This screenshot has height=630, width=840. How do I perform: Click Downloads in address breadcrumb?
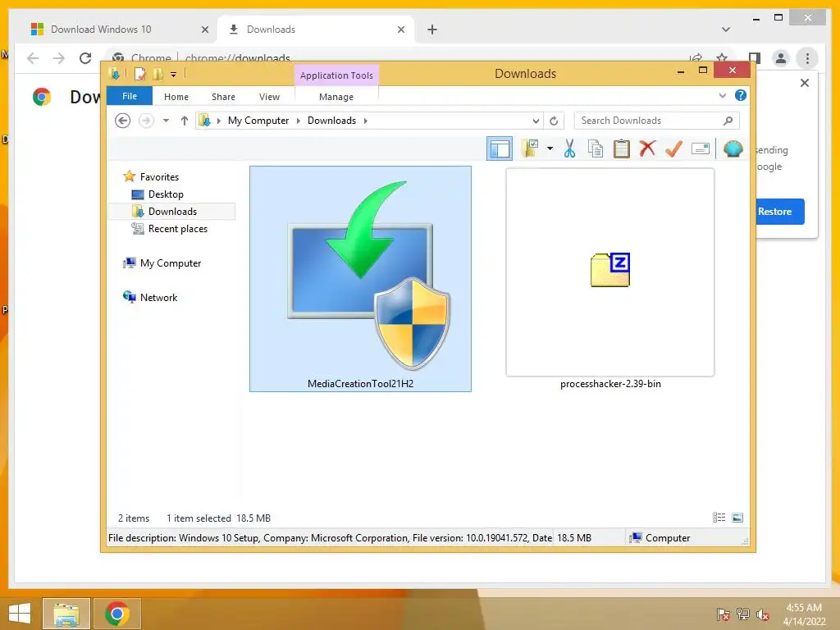tap(331, 121)
